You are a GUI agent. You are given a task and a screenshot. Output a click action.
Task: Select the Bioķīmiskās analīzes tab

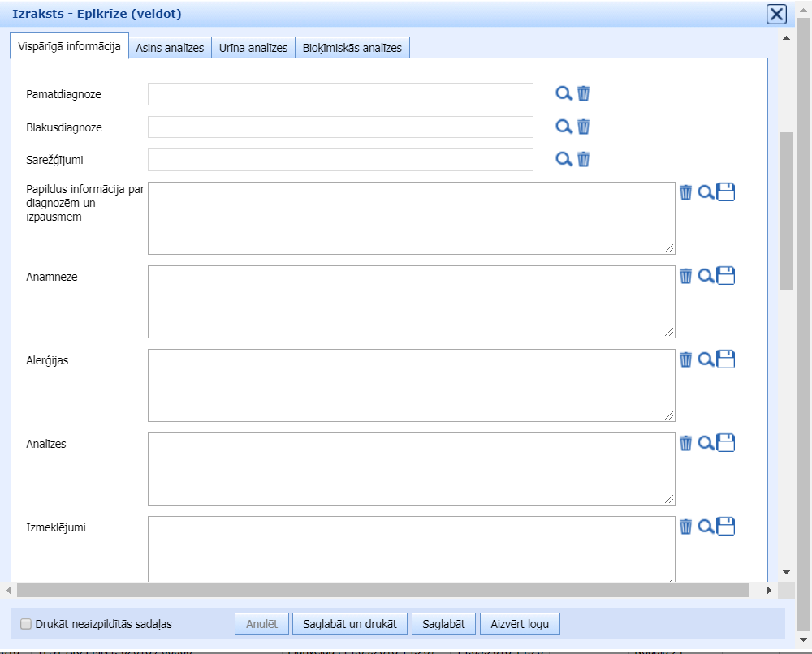(352, 48)
